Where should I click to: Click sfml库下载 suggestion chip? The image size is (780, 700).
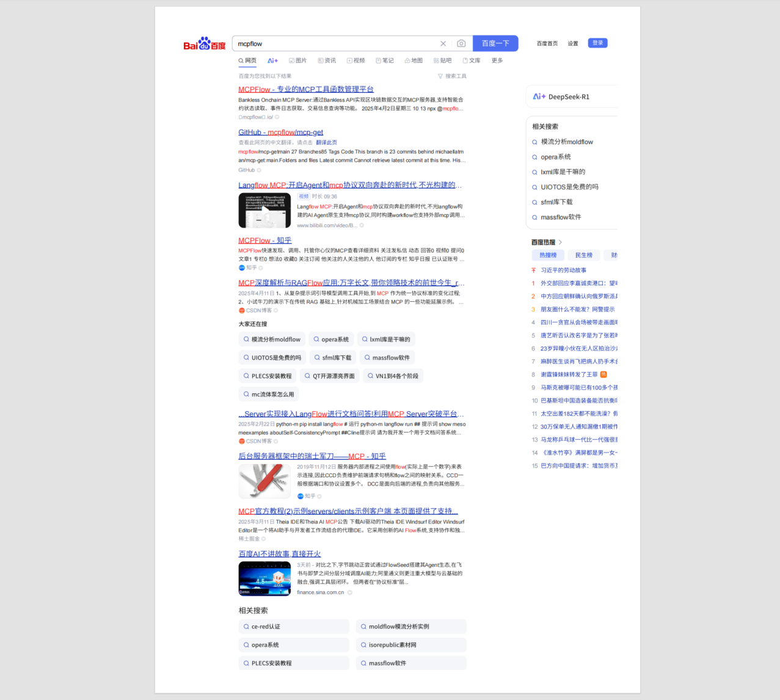[x=333, y=357]
